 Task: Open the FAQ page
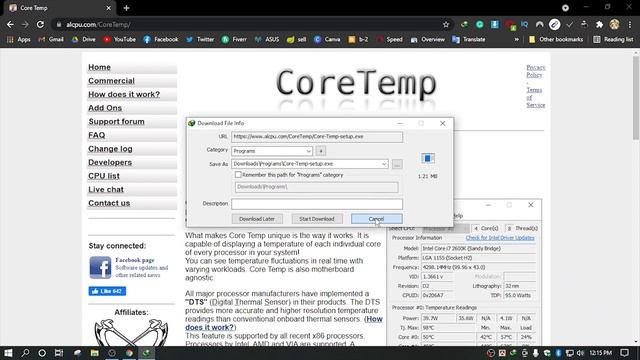[x=97, y=135]
